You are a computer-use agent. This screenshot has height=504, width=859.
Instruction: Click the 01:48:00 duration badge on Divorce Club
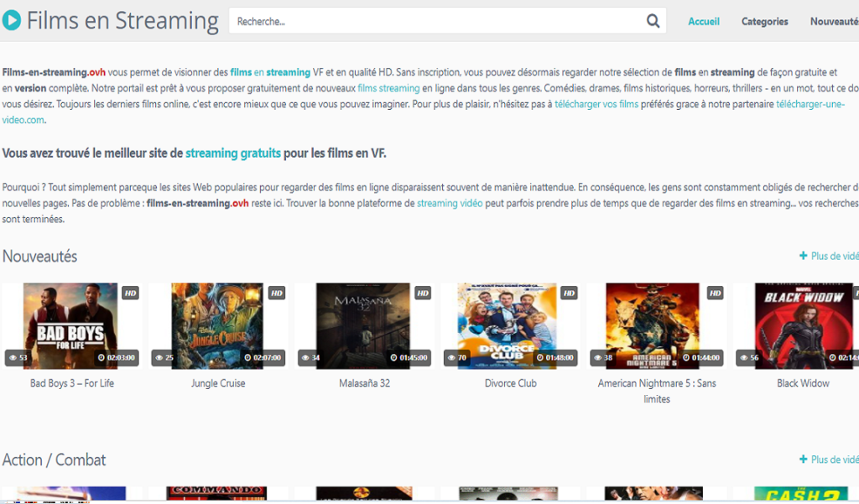click(x=555, y=358)
